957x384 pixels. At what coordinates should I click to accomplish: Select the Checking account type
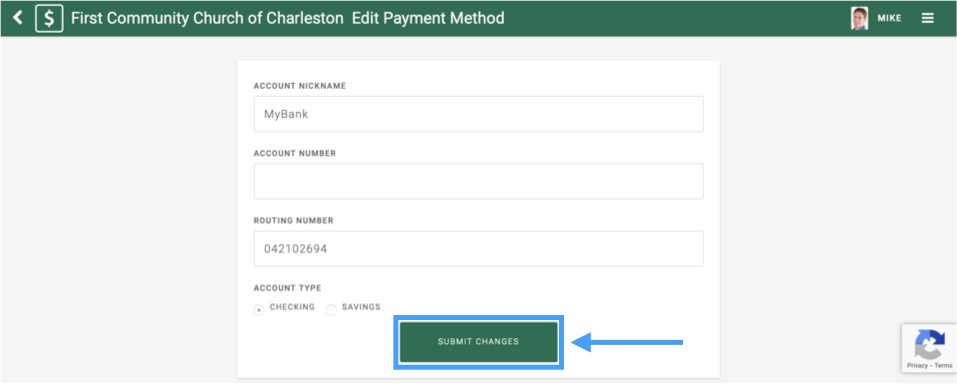click(259, 310)
